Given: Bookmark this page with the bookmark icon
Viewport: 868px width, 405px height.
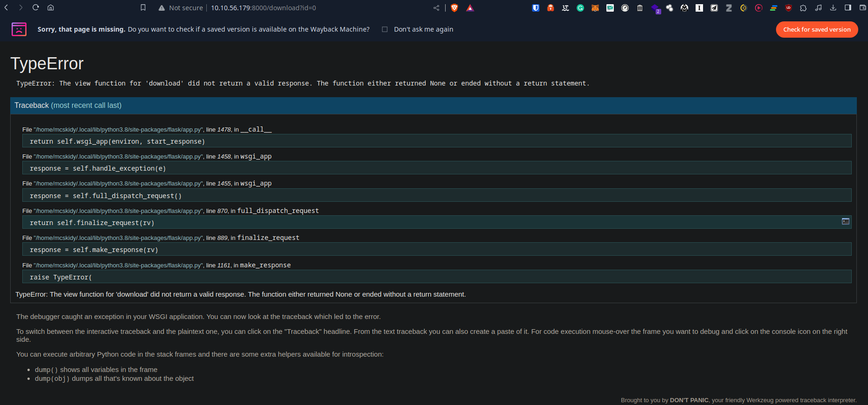Looking at the screenshot, I should click(x=143, y=7).
